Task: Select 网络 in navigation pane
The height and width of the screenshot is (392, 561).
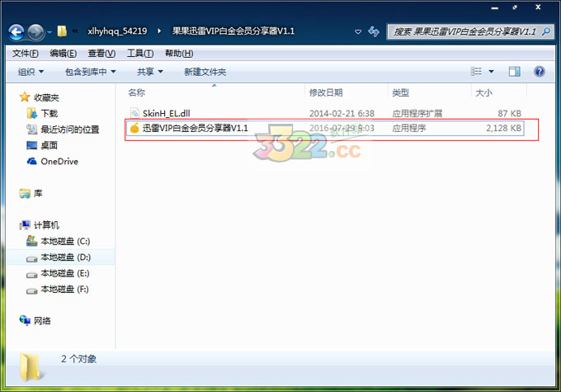Action: [x=42, y=321]
